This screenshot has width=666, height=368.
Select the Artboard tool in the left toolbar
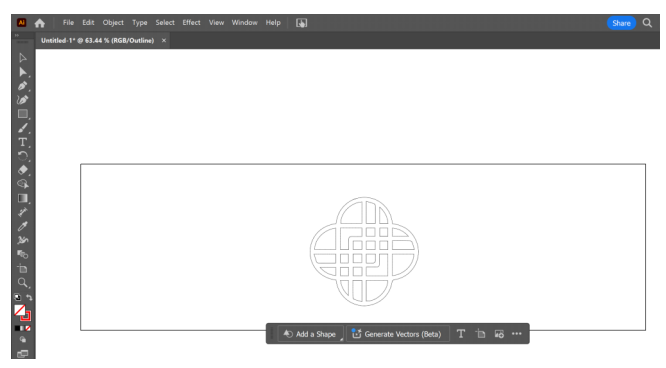[23, 269]
